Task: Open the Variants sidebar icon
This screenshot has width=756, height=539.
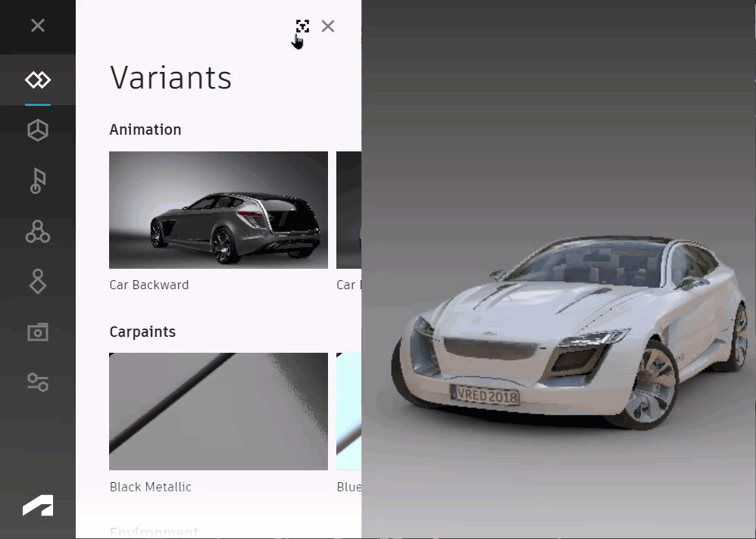Action: pos(38,79)
